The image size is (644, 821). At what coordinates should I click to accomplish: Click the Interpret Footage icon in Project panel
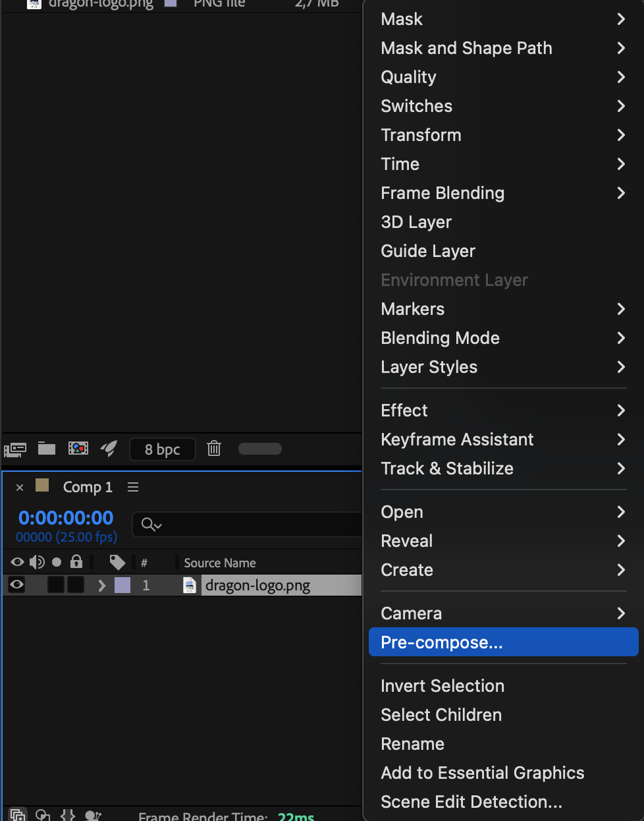tap(14, 449)
